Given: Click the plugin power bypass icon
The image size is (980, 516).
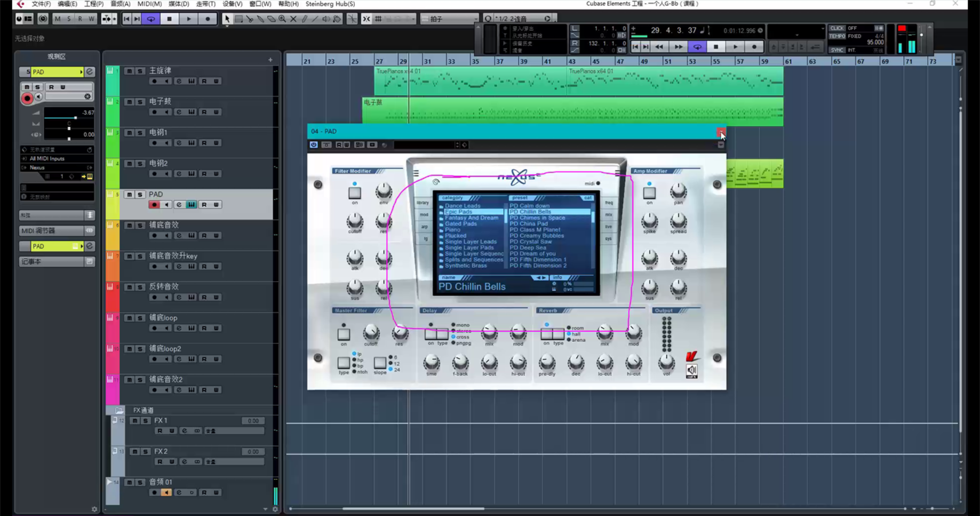Looking at the screenshot, I should (313, 145).
